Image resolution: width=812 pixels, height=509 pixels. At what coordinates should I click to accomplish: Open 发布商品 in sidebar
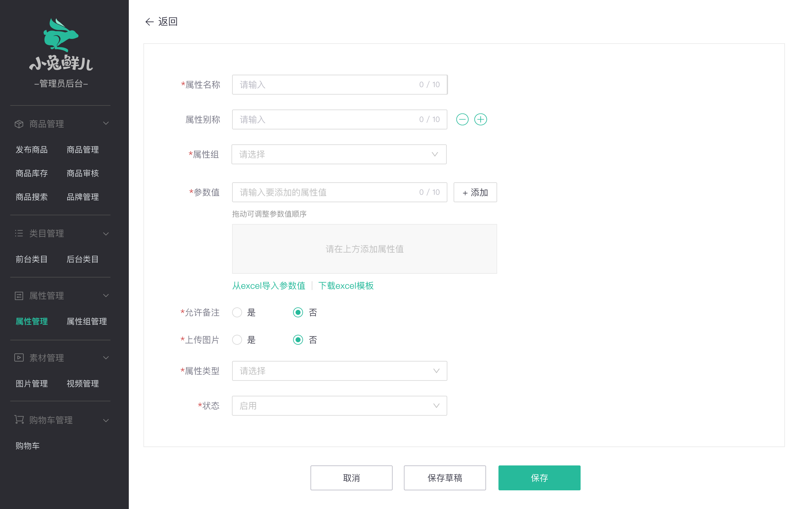coord(32,149)
